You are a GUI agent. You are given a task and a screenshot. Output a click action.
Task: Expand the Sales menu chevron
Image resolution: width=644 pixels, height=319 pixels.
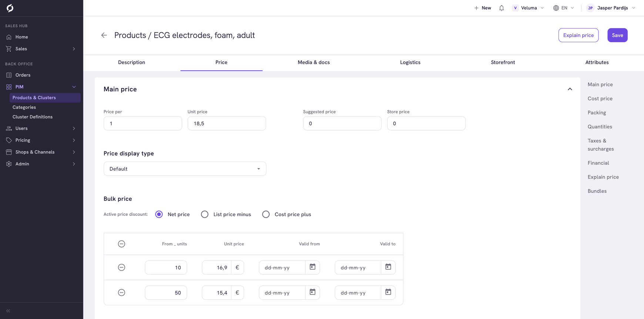click(74, 49)
